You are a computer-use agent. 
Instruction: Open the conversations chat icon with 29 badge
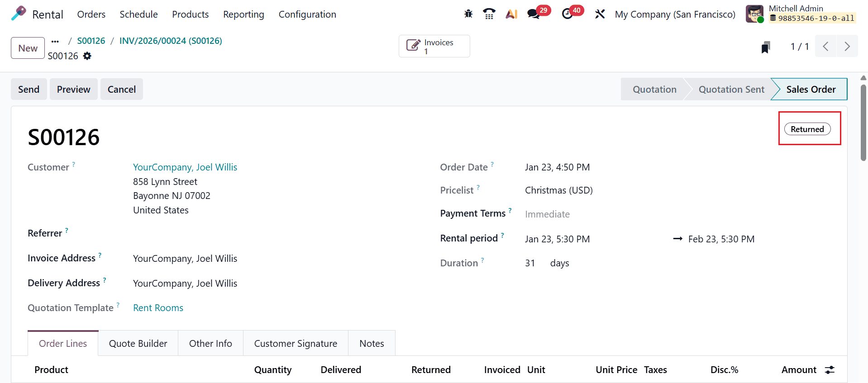pyautogui.click(x=534, y=14)
